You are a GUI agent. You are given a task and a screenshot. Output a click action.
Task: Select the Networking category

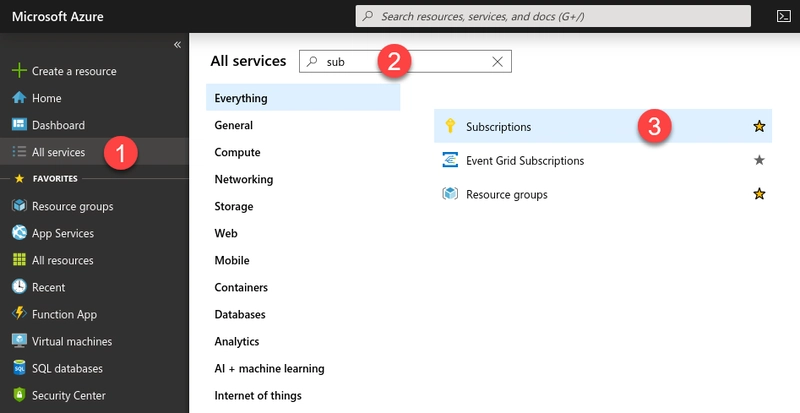(243, 179)
